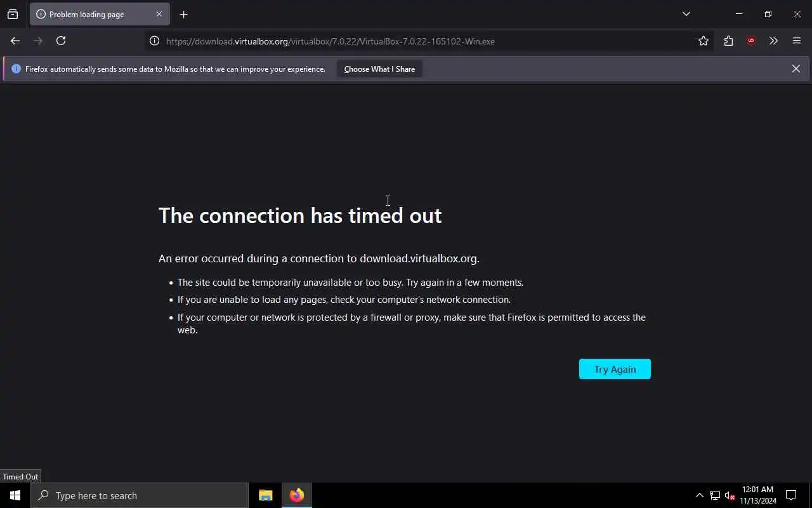Image resolution: width=812 pixels, height=508 pixels.
Task: Show hidden system tray icons
Action: coord(700,495)
